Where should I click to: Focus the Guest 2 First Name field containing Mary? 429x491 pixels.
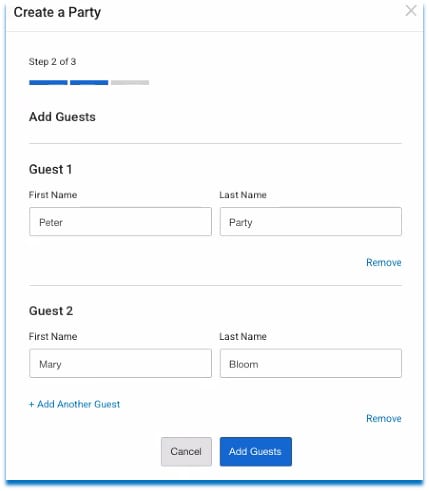point(120,363)
